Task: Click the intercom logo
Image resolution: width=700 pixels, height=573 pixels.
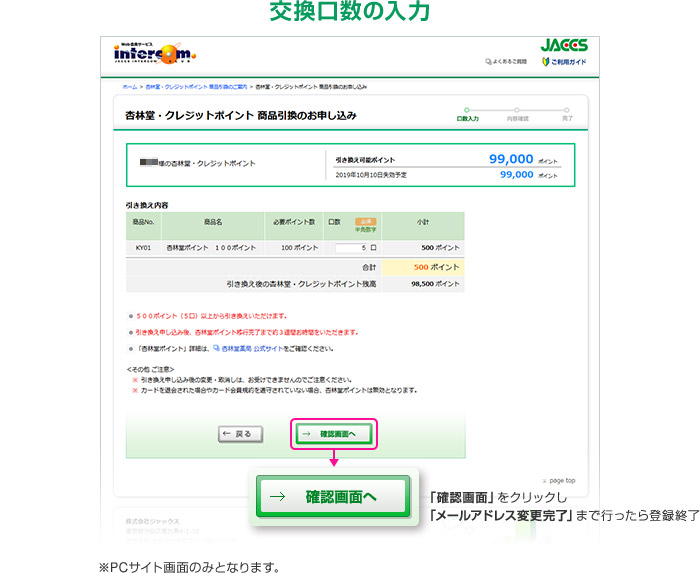Action: pos(154,54)
